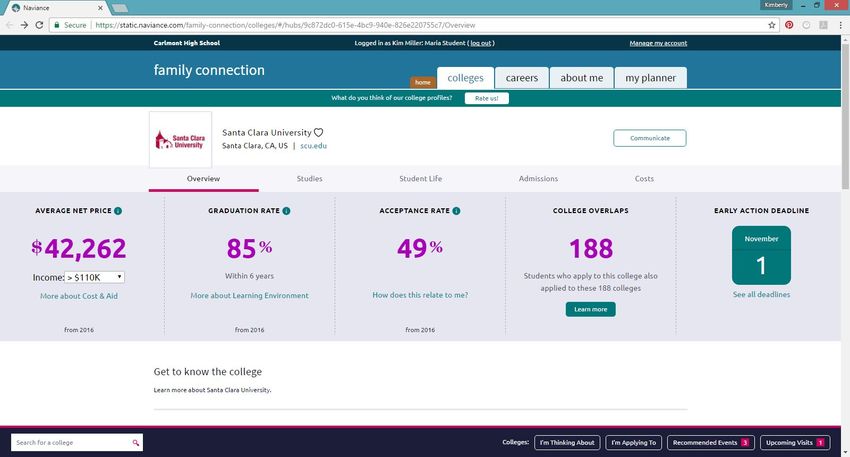The height and width of the screenshot is (457, 850).
Task: Open Average Net Price info icon
Action: pos(118,211)
